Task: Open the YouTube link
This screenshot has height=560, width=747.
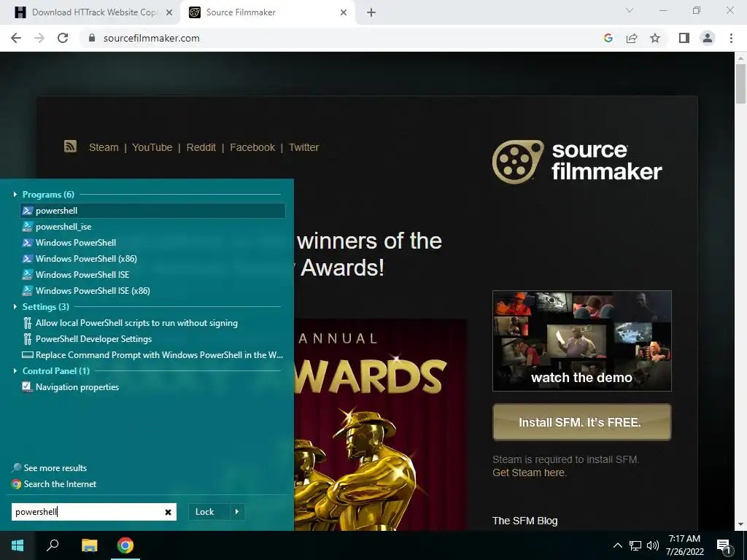Action: (x=152, y=147)
